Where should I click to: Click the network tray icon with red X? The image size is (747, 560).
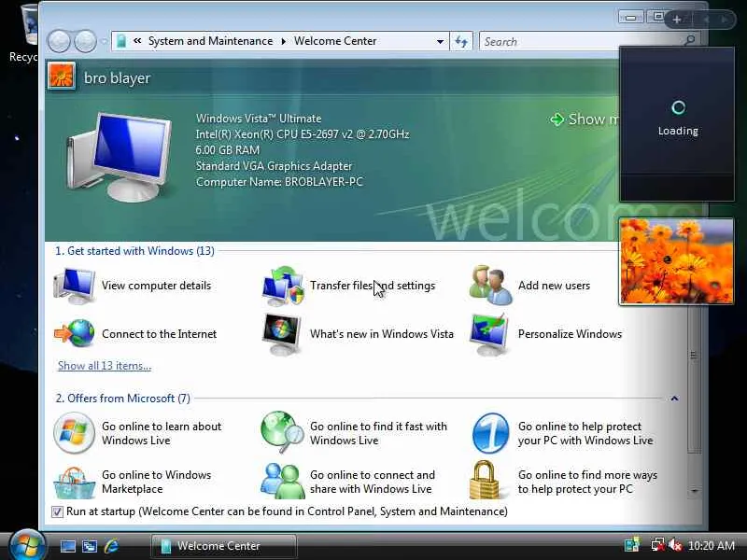pos(657,545)
